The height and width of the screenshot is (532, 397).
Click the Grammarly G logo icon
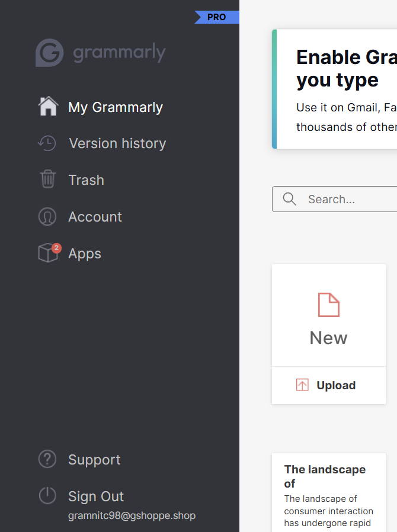click(x=50, y=53)
